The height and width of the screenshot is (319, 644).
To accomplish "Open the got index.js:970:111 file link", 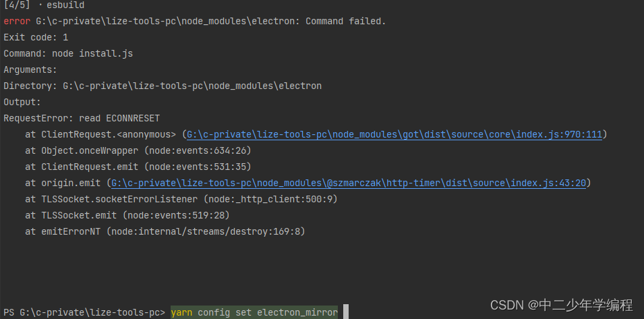I will coord(394,134).
